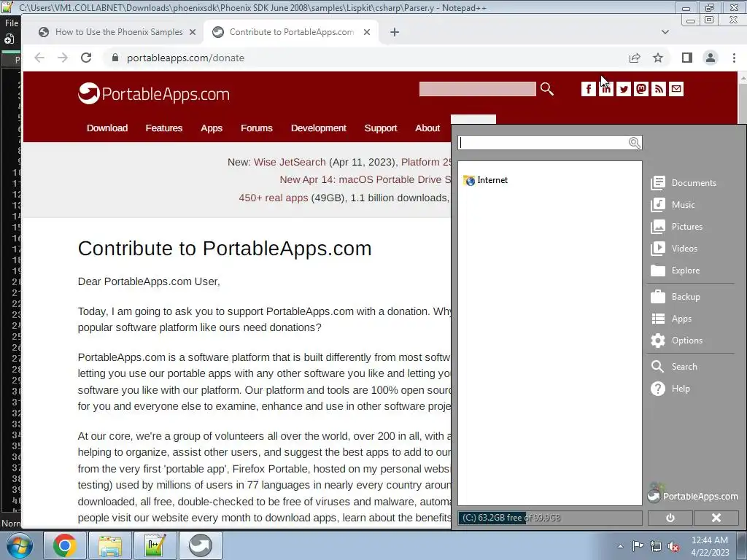This screenshot has height=560, width=747.
Task: Click the magnifier icon in menu search box
Action: [634, 143]
